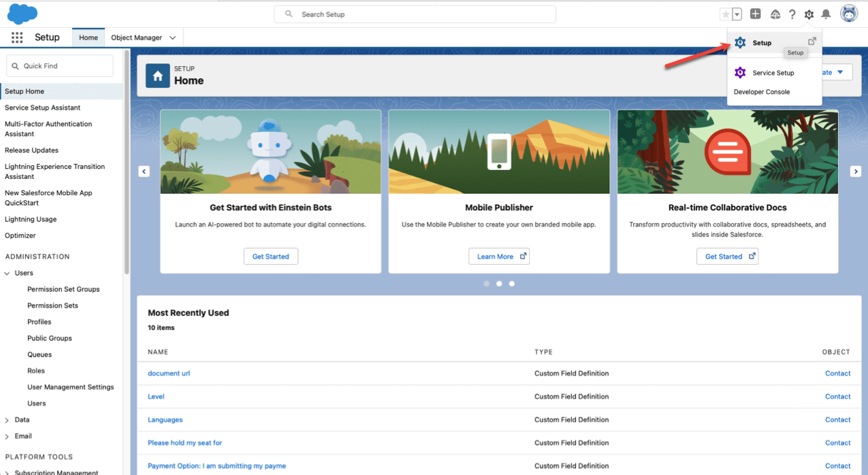The width and height of the screenshot is (868, 475).
Task: Select Service Setup from gear menu
Action: click(x=773, y=73)
